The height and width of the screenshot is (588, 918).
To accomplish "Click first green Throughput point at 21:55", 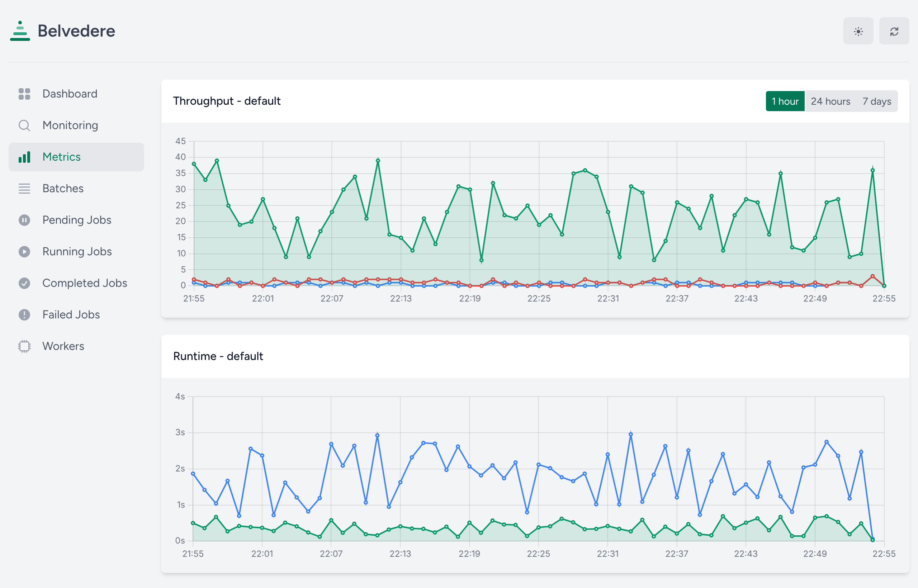I will (x=194, y=164).
